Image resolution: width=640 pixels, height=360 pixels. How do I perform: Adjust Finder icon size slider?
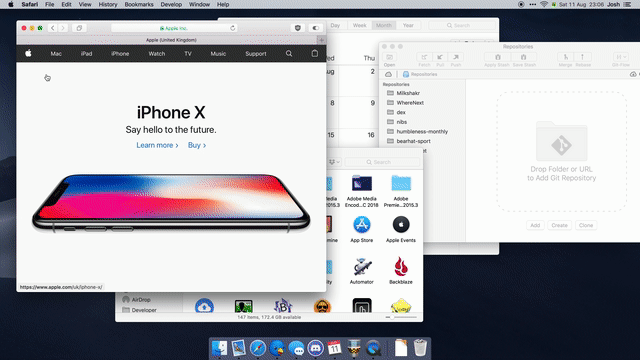coord(401,317)
